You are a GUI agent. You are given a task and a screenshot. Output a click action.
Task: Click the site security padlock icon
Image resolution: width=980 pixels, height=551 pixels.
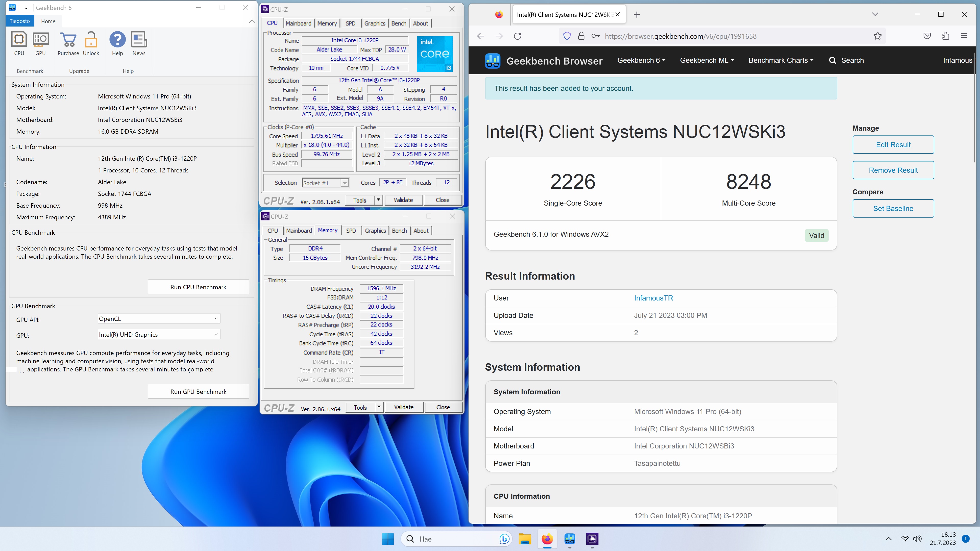click(581, 36)
